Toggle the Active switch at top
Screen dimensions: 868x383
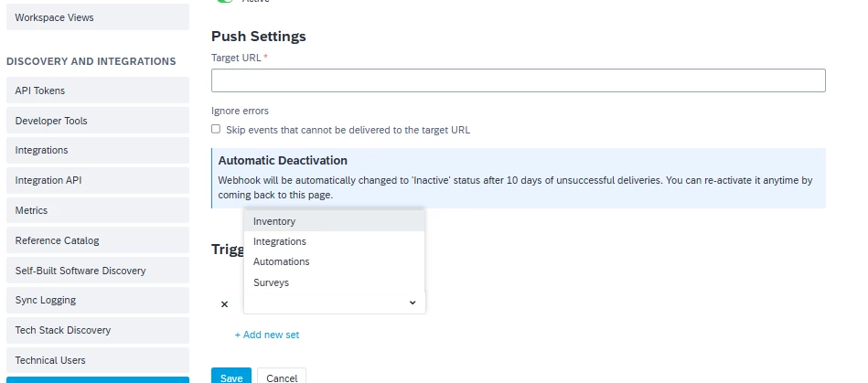click(x=225, y=1)
